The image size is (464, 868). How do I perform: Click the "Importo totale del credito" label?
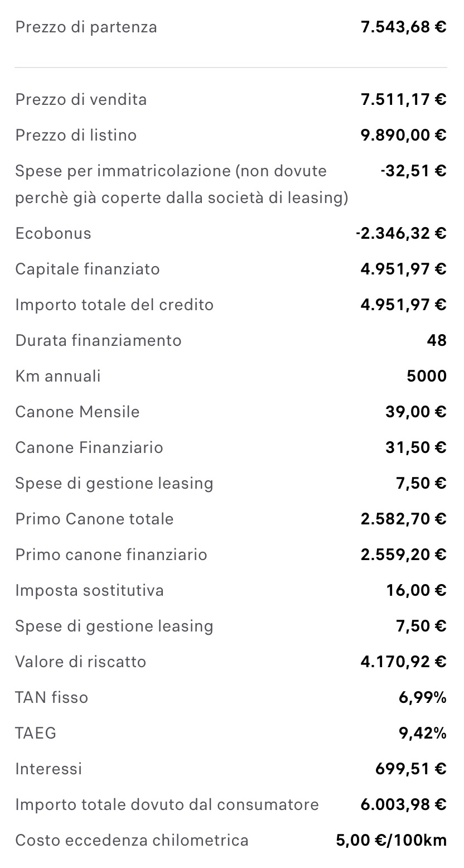(114, 305)
